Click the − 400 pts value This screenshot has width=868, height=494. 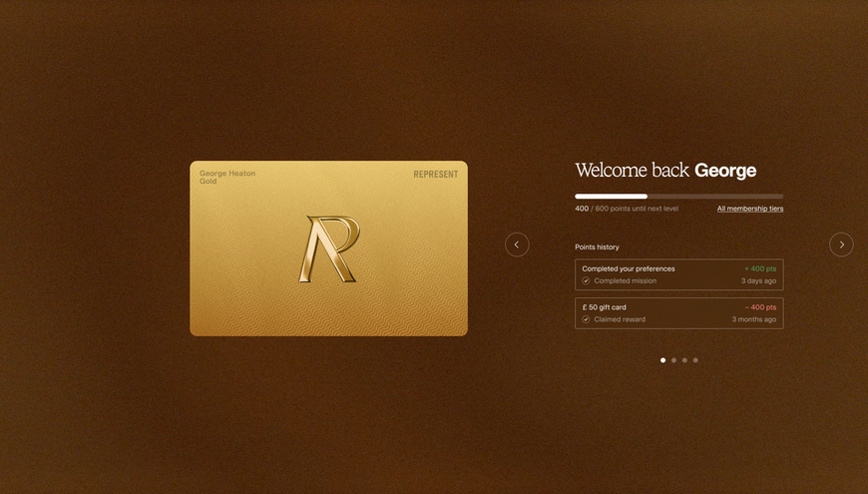[760, 307]
